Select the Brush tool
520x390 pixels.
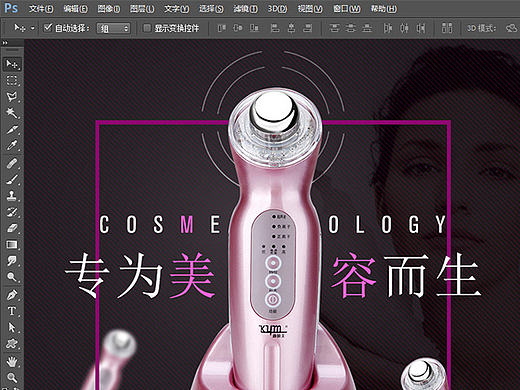coord(12,179)
